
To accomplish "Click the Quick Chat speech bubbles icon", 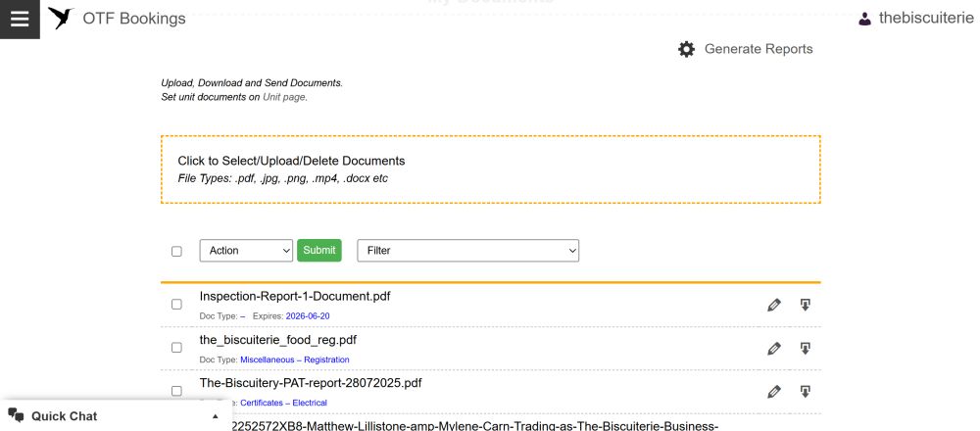I will (17, 416).
